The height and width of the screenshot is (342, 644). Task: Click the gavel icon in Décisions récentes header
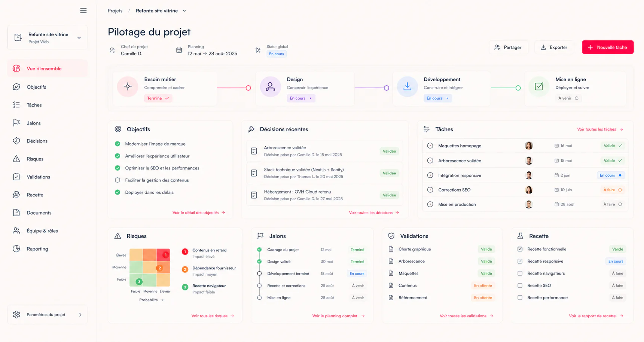click(x=251, y=129)
